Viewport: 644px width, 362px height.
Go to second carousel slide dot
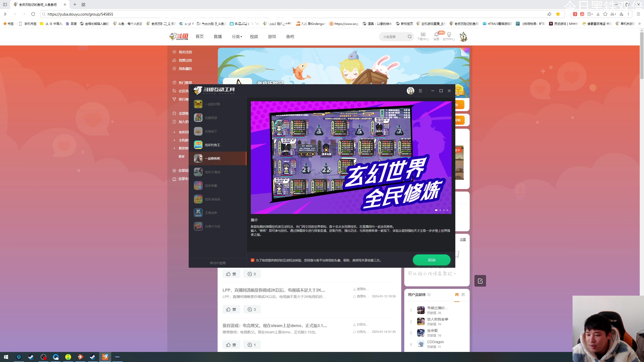point(440,210)
